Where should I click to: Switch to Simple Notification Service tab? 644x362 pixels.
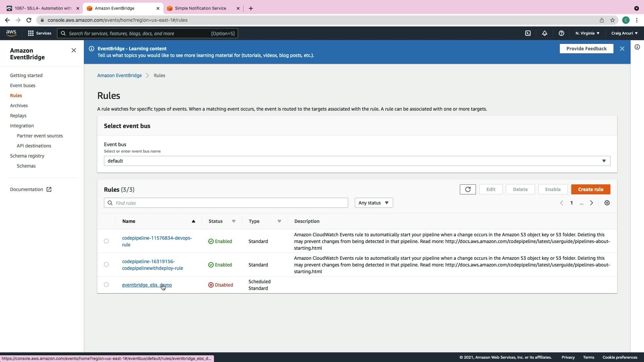[200, 8]
